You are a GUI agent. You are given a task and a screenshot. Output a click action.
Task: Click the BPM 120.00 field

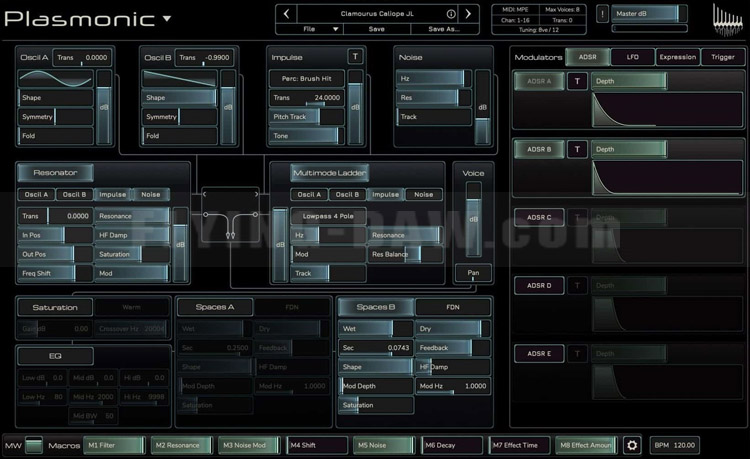point(674,445)
